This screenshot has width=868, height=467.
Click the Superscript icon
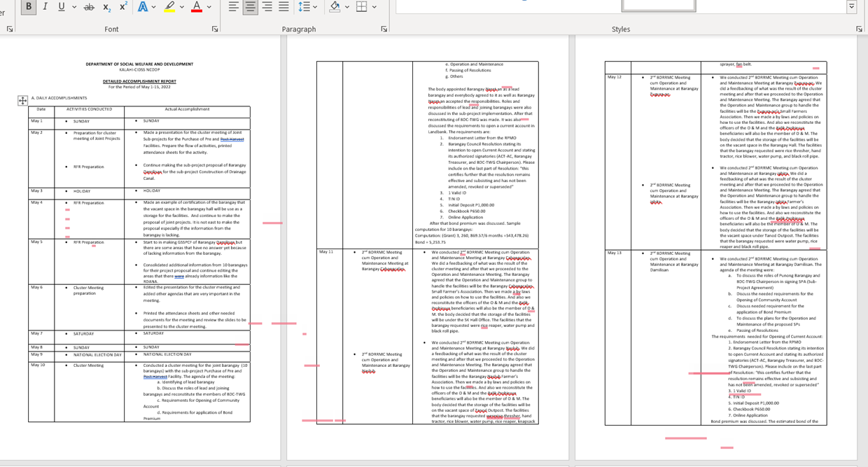coord(123,6)
